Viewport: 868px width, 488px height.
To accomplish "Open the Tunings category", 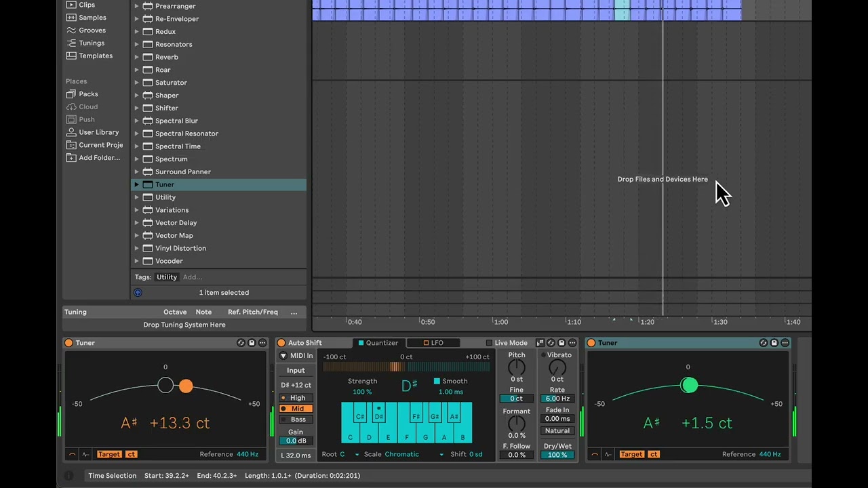I will pyautogui.click(x=85, y=43).
